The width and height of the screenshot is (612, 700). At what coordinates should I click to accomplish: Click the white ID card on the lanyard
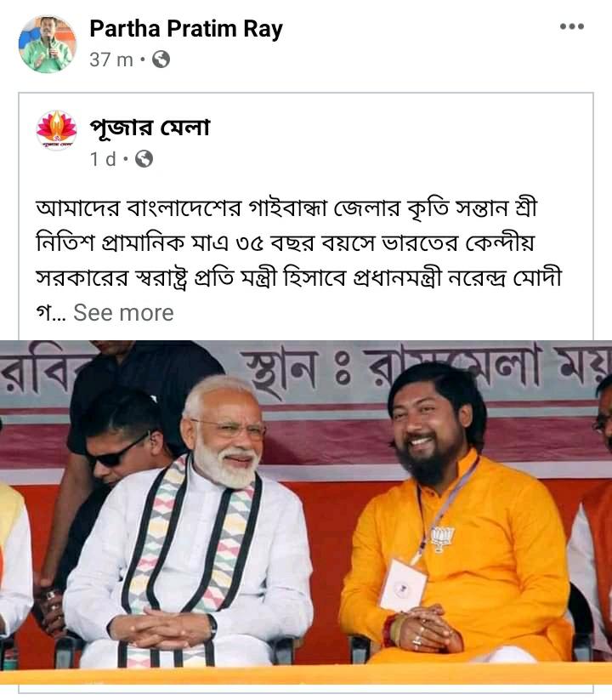coord(403,585)
